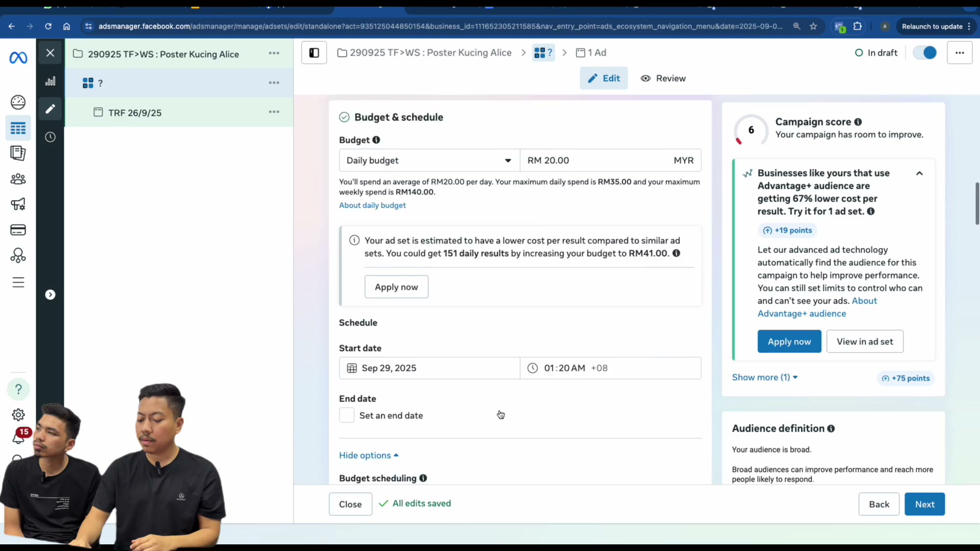Image resolution: width=980 pixels, height=551 pixels.
Task: Click the RM 20.00 budget amount field
Action: (610, 160)
